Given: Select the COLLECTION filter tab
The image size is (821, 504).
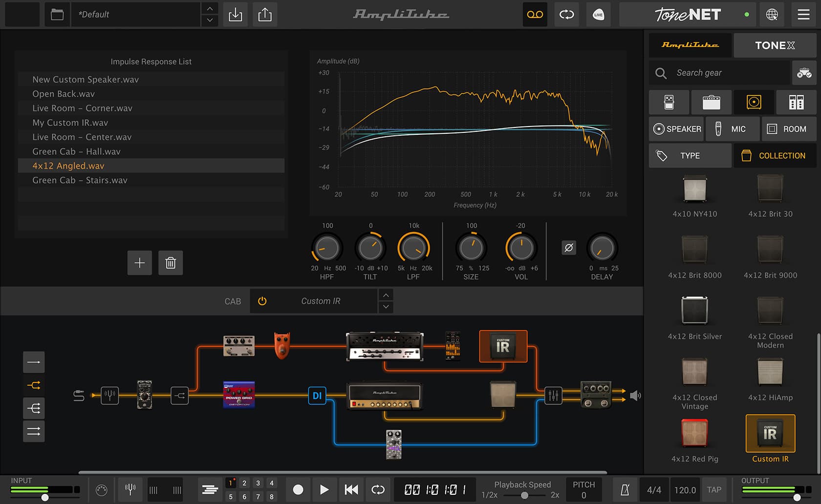Looking at the screenshot, I should click(775, 156).
